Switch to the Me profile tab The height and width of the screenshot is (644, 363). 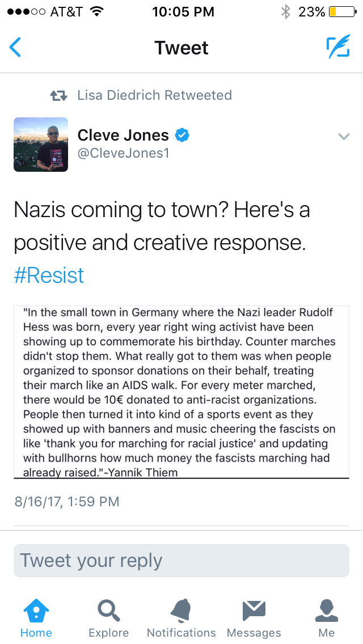pyautogui.click(x=327, y=618)
